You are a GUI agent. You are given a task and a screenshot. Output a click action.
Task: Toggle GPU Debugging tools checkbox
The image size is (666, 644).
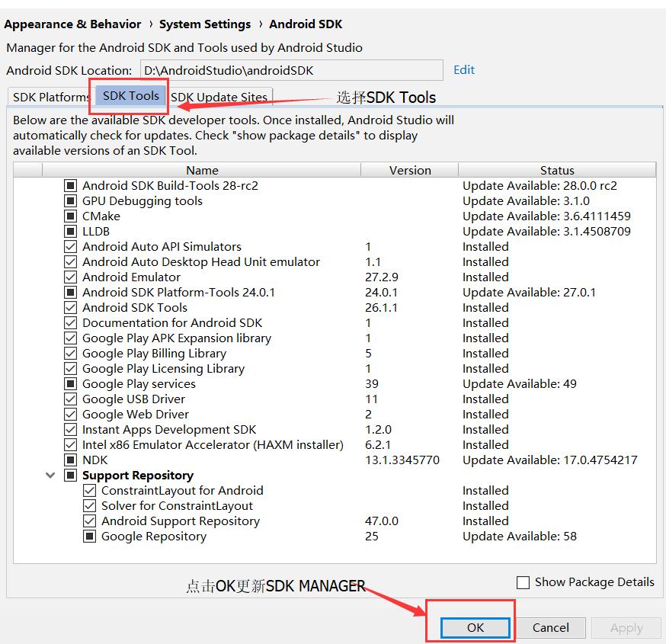point(71,201)
